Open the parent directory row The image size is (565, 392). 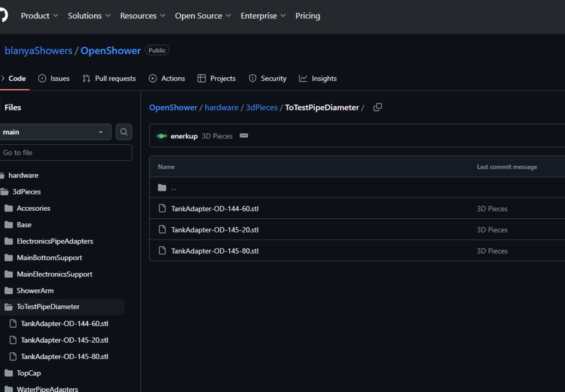click(x=357, y=188)
